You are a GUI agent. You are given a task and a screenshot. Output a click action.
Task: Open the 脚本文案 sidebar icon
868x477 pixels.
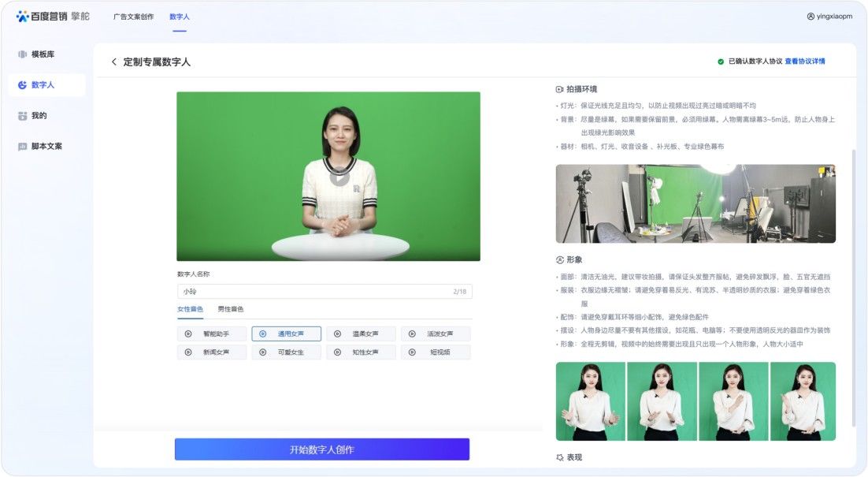point(22,147)
